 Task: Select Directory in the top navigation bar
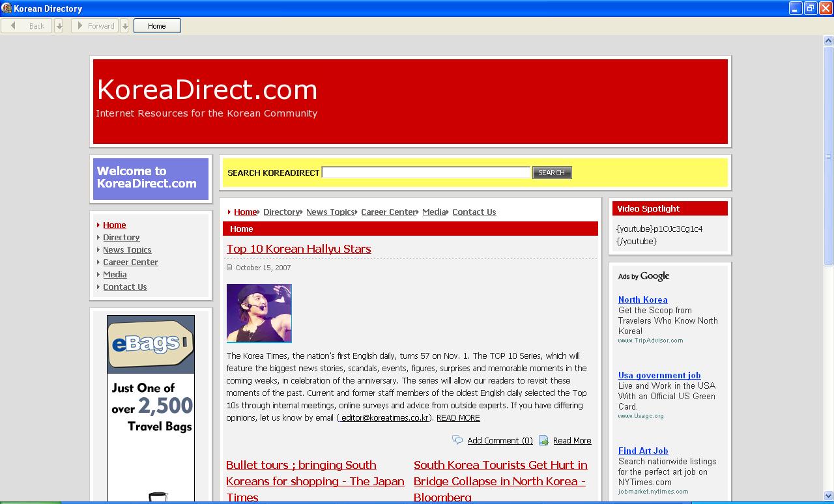[x=281, y=212]
